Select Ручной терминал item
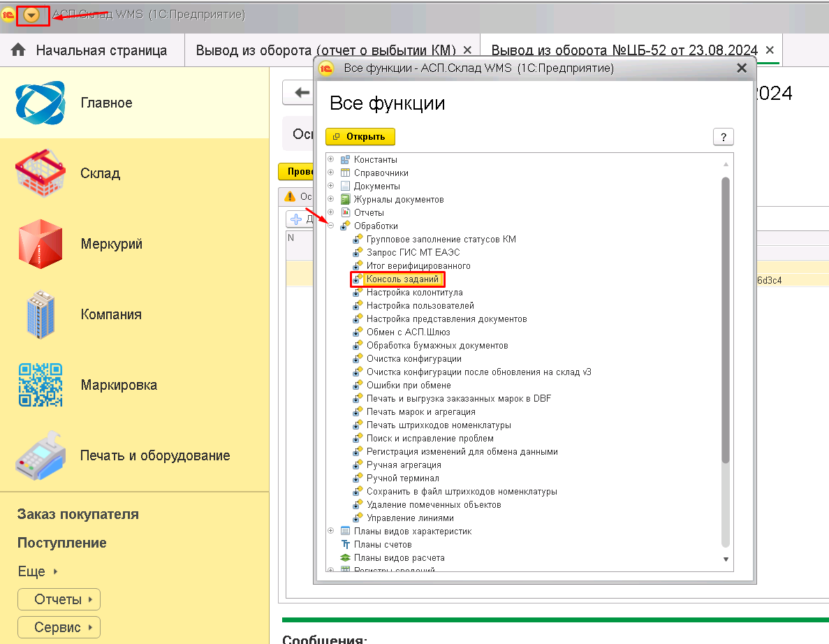Viewport: 829px width, 644px height. 403,478
